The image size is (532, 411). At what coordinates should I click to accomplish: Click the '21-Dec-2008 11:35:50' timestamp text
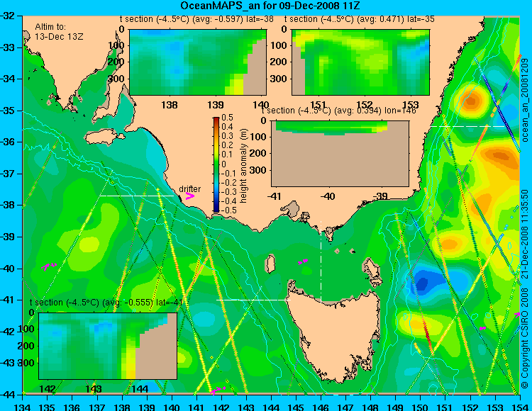coord(525,233)
